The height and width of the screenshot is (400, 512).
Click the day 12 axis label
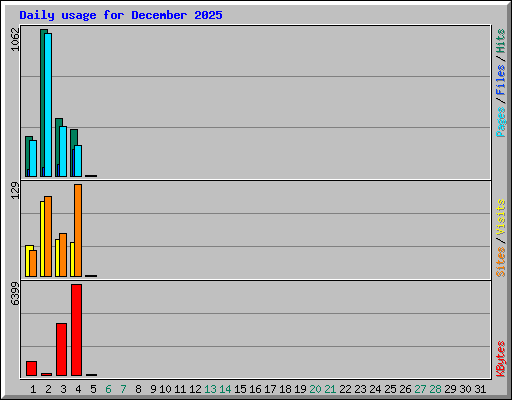click(x=195, y=389)
